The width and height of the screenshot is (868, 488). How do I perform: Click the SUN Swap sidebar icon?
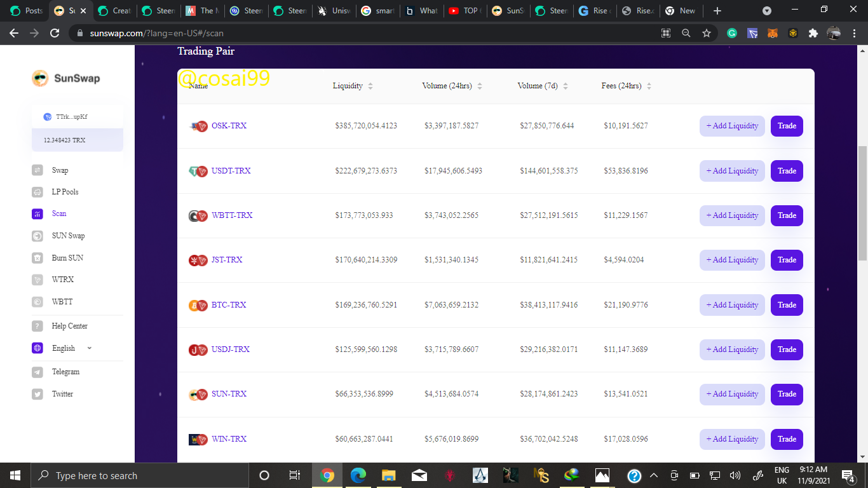pyautogui.click(x=37, y=236)
